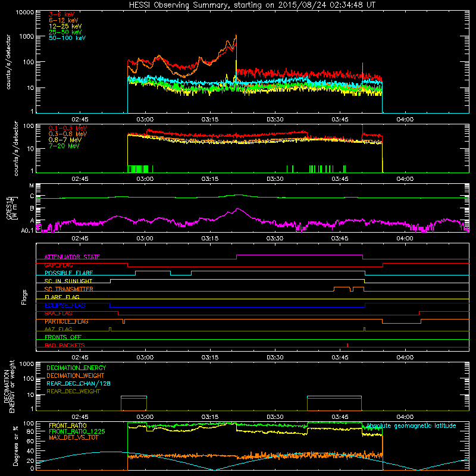The height and width of the screenshot is (476, 476).
Task: Click the GOES15 axis label
Action: point(9,208)
